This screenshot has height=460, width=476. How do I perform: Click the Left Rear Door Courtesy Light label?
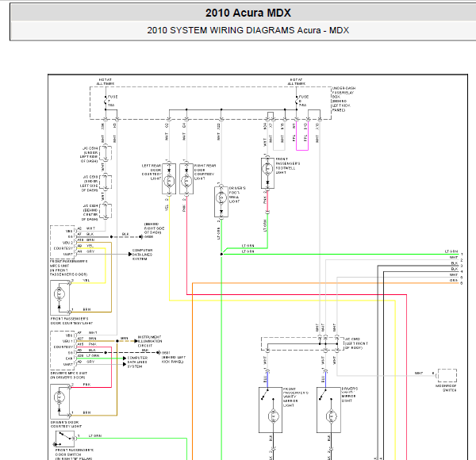[x=152, y=172]
